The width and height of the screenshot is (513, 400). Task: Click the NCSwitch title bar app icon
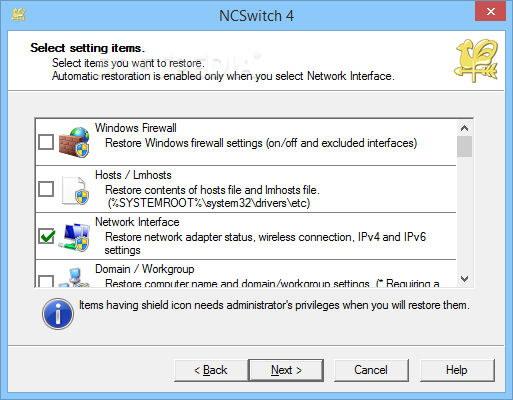click(18, 15)
